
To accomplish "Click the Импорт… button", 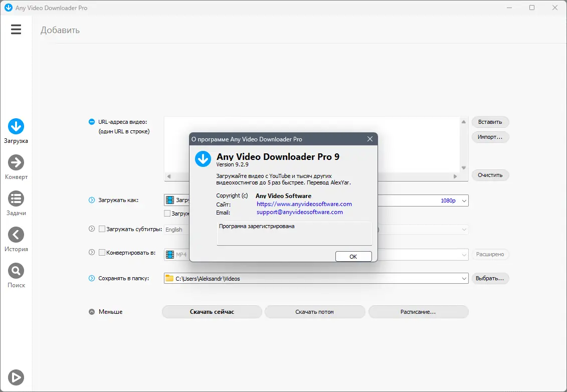I will tap(490, 137).
